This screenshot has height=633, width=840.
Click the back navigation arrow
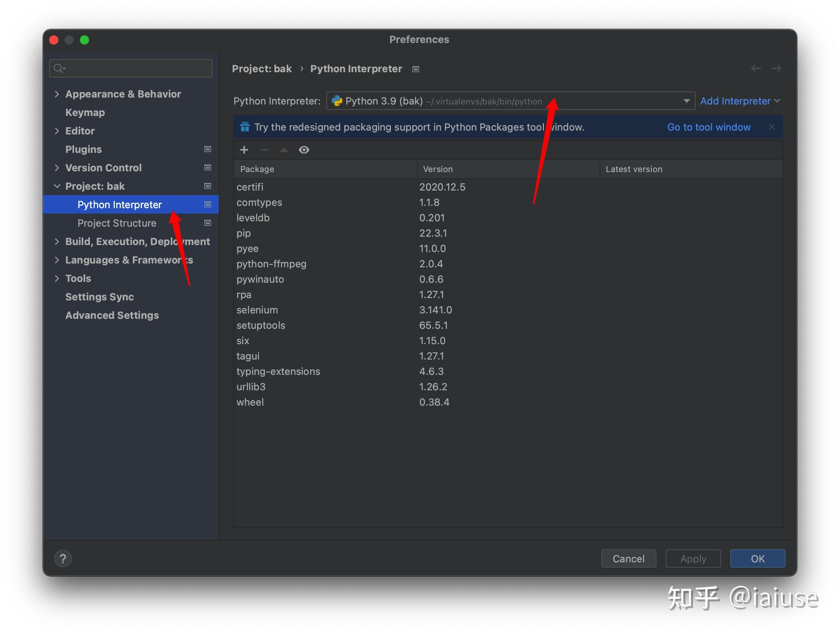tap(756, 68)
